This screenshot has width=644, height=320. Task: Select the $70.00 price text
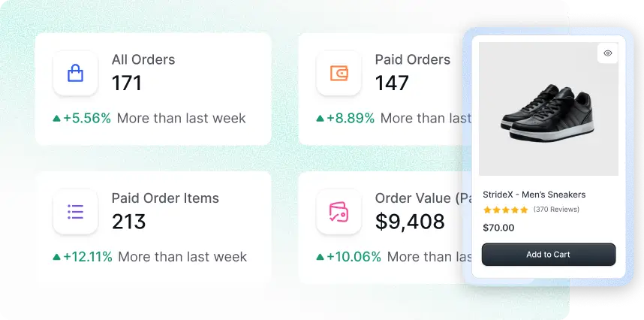[x=498, y=228]
